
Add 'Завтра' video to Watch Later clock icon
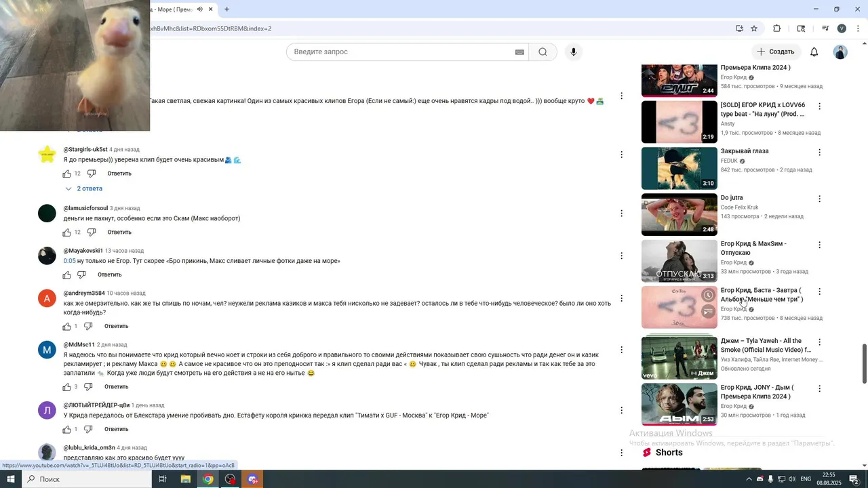click(x=708, y=296)
